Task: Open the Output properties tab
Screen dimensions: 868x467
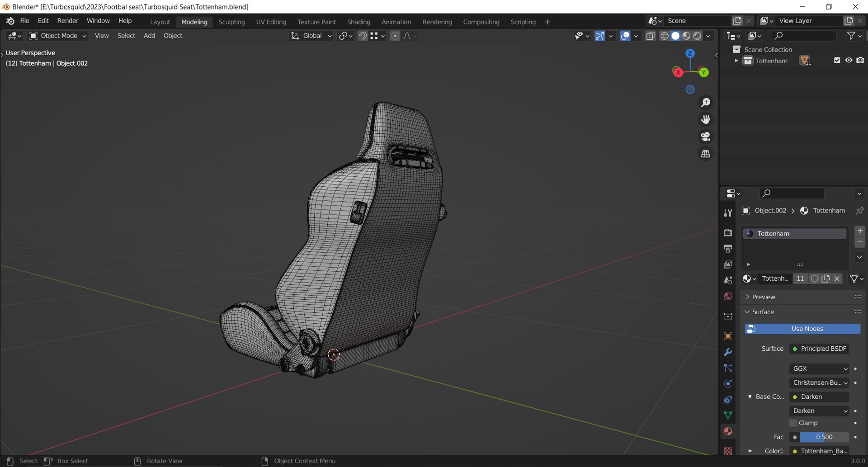Action: 728,249
